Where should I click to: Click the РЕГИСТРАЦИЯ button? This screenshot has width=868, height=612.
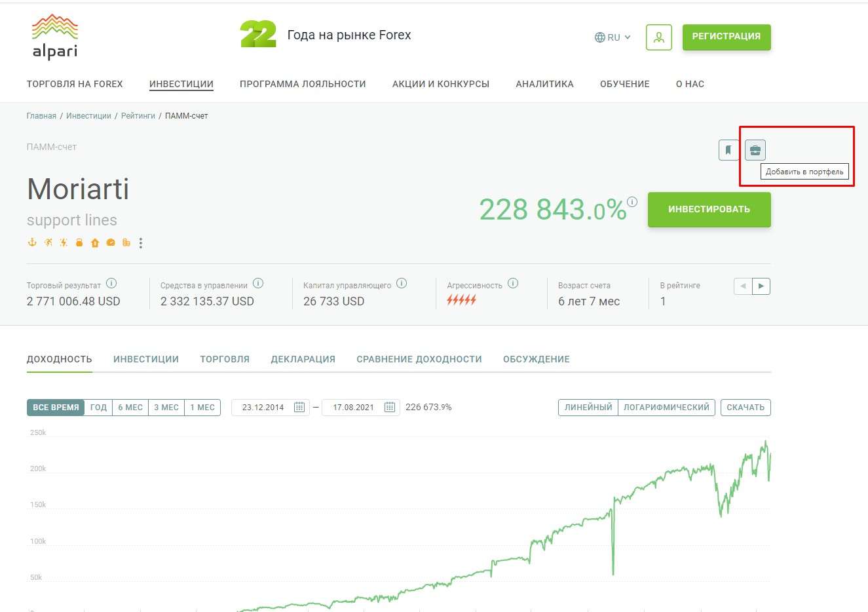(726, 37)
